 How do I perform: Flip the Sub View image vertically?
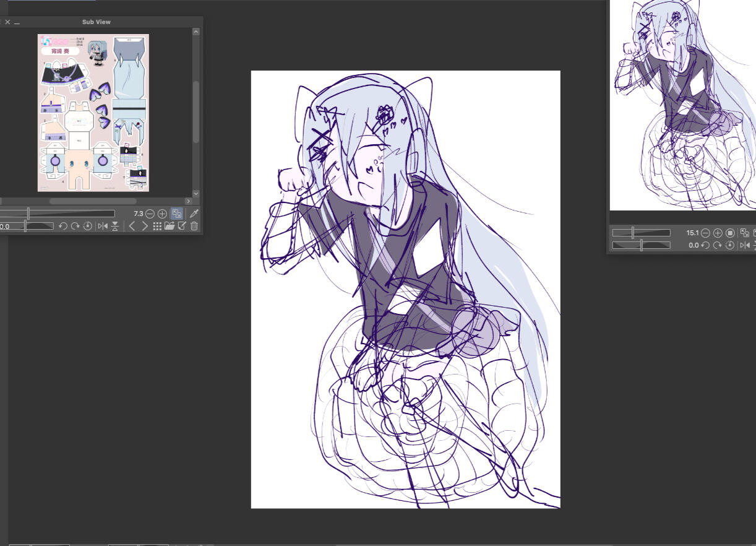coord(115,227)
